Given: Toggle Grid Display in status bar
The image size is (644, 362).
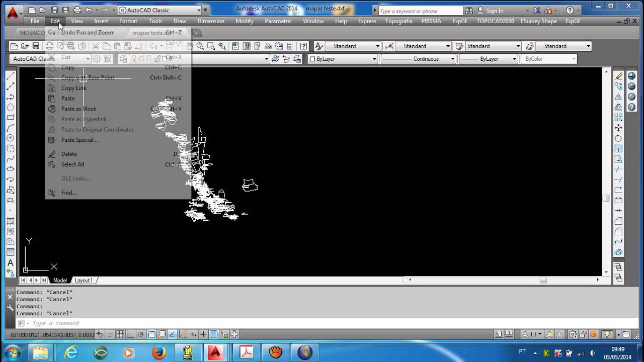Looking at the screenshot, I should tap(120, 334).
